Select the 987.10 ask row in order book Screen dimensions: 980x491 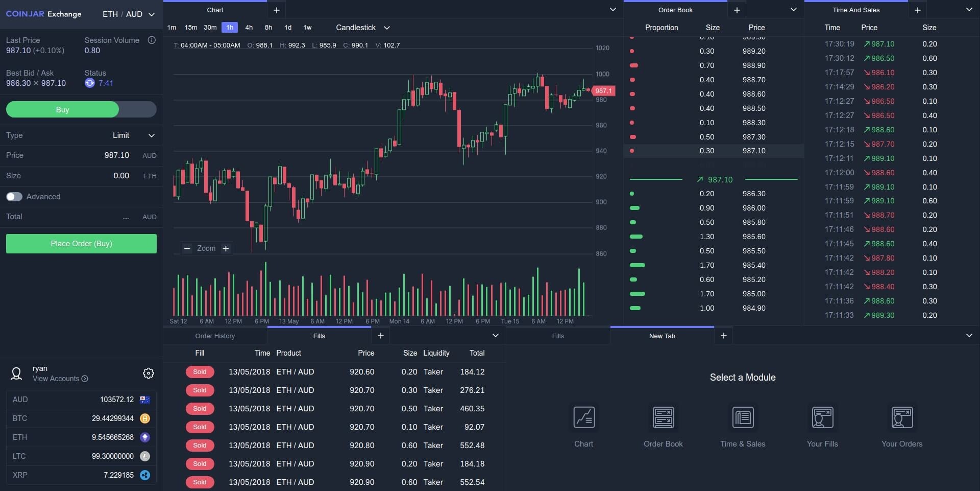[x=714, y=151]
